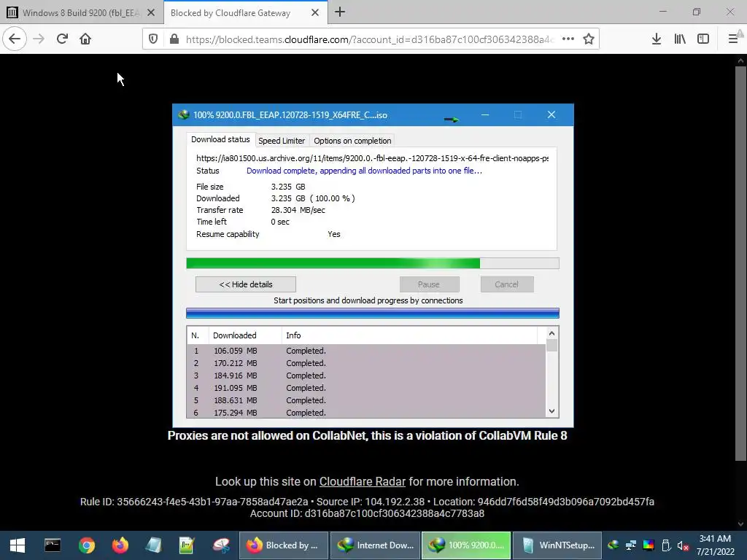Click connections list scroll down arrow

[x=551, y=411]
